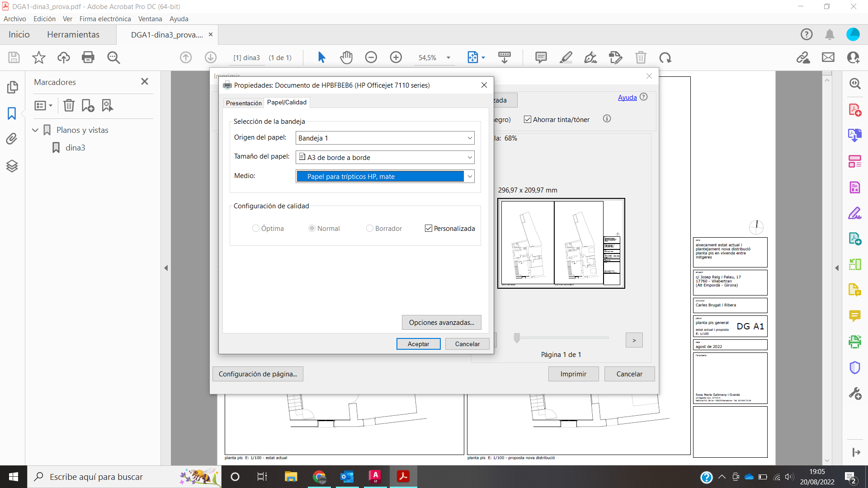Viewport: 868px width, 488px height.
Task: Open the Layers panel in left sidebar
Action: (12, 166)
